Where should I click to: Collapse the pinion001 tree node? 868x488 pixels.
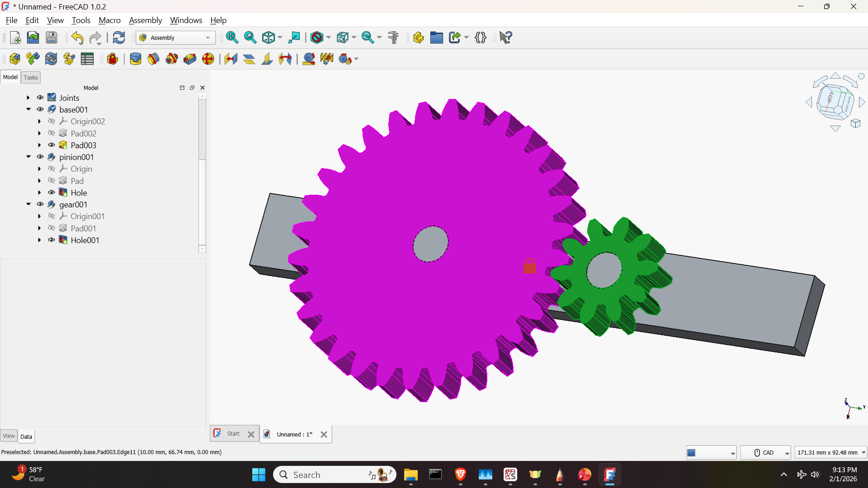tap(28, 157)
